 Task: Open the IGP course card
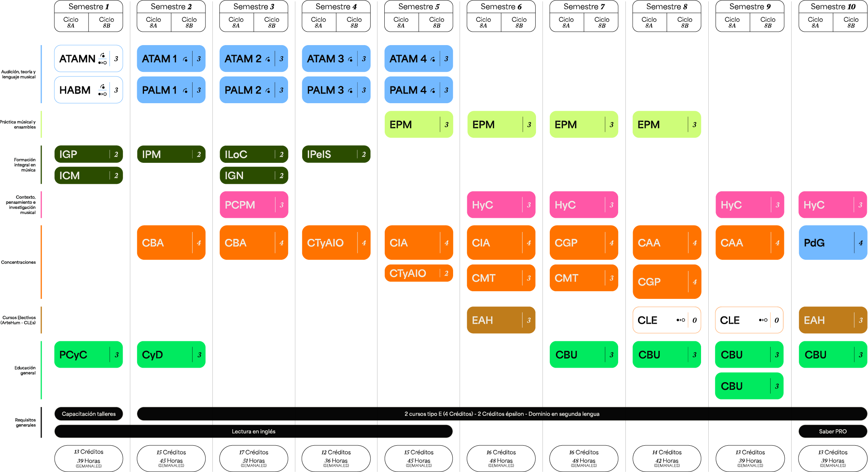click(x=89, y=154)
